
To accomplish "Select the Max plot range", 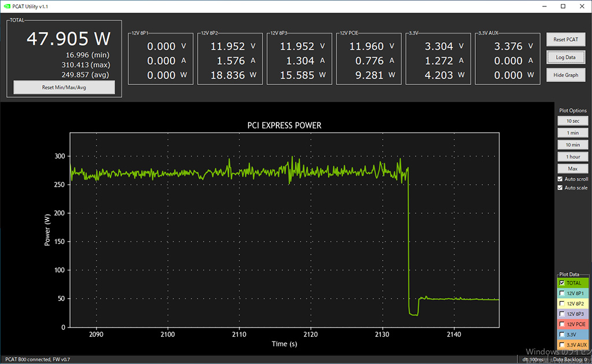I will (572, 169).
